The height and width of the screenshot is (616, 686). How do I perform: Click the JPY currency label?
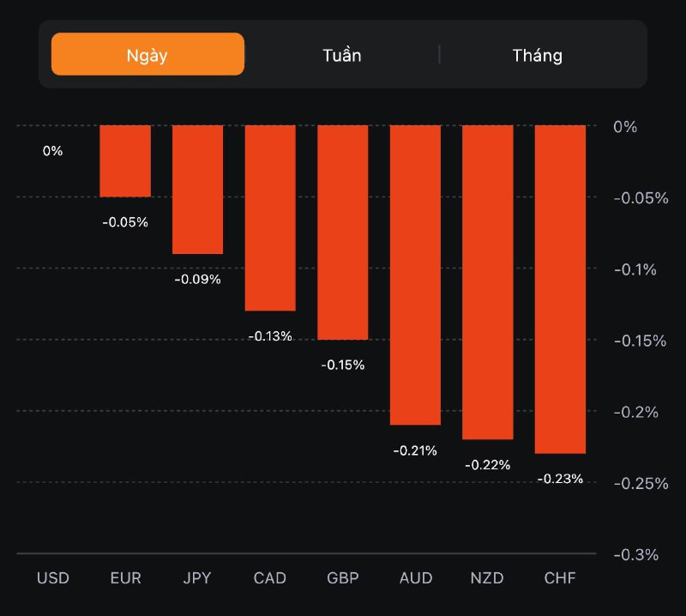pos(197,577)
